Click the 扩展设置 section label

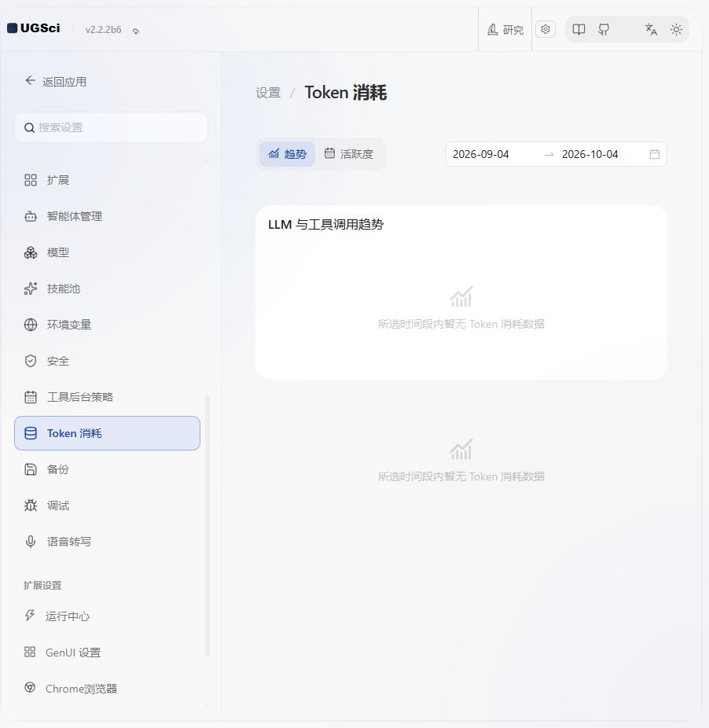[x=42, y=586]
